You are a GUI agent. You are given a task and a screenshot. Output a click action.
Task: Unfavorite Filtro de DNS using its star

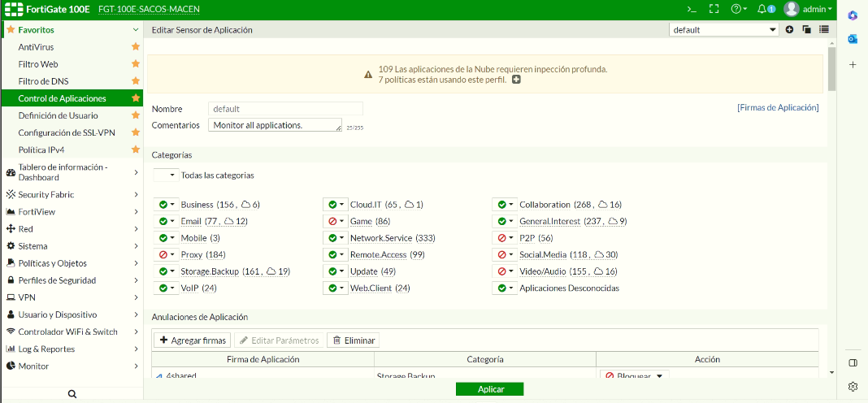[136, 81]
